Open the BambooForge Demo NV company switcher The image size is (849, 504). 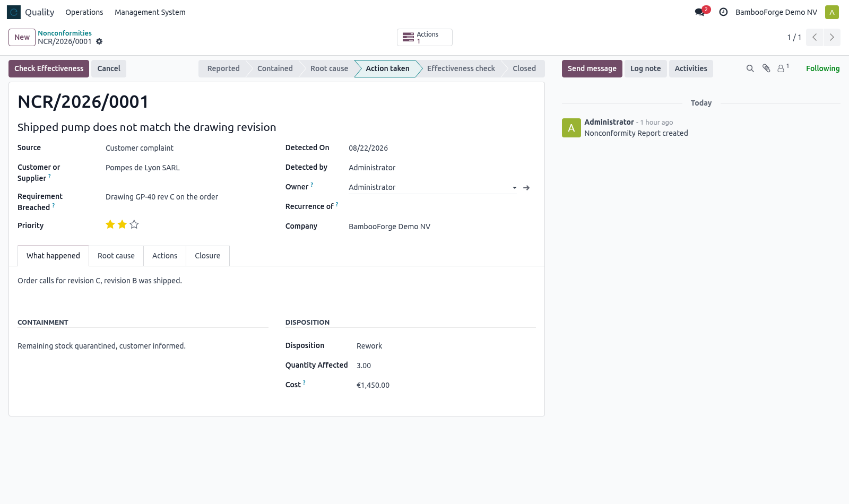[776, 12]
